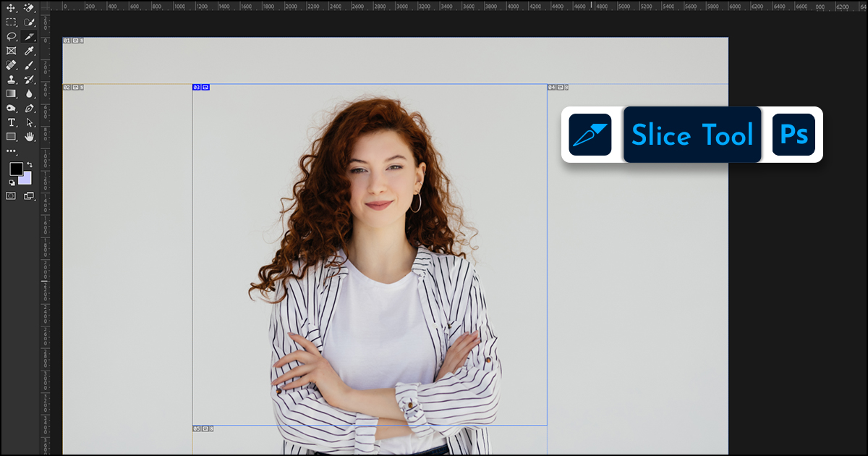Screen dimensions: 868x456
Task: Toggle Quick Mask mode
Action: click(12, 195)
